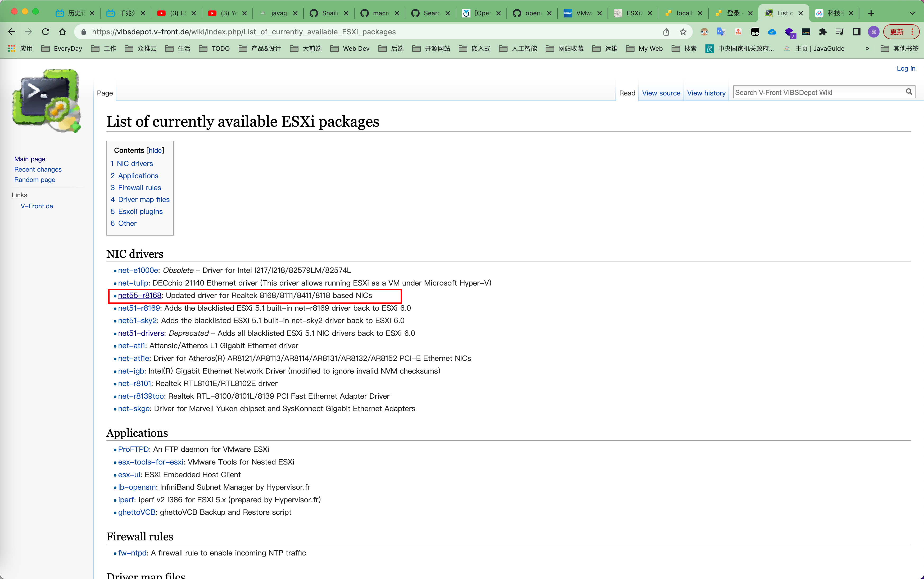Viewport: 924px width, 579px height.
Task: Open the Chrome three-dot menu
Action: point(913,32)
